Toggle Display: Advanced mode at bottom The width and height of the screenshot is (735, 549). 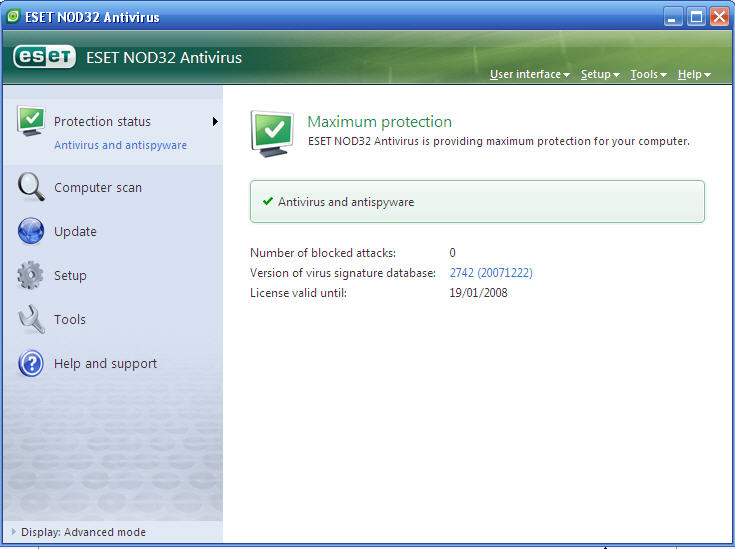pos(82,532)
